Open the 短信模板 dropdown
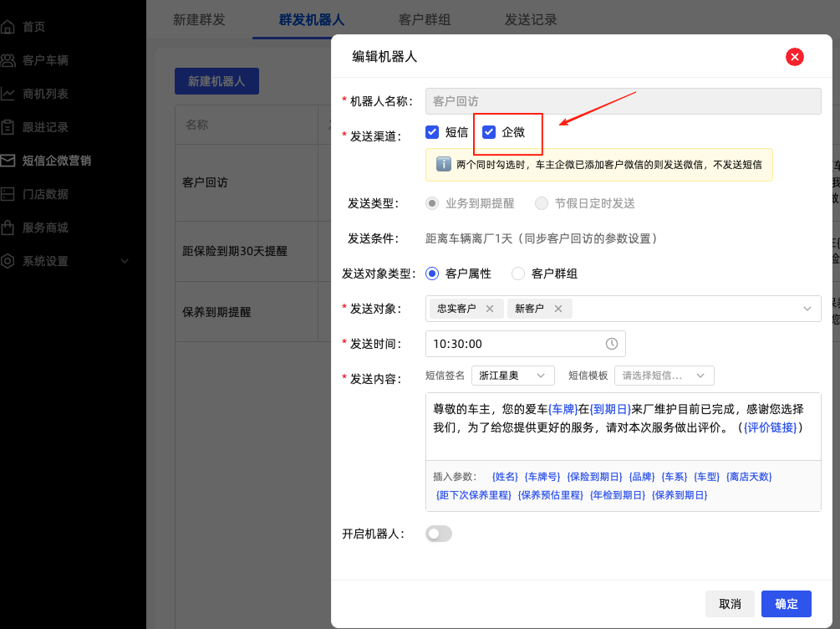Viewport: 840px width, 629px height. (x=664, y=376)
